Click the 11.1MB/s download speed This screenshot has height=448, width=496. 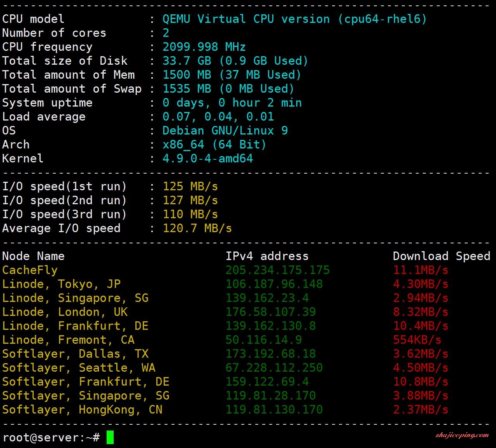pyautogui.click(x=421, y=270)
